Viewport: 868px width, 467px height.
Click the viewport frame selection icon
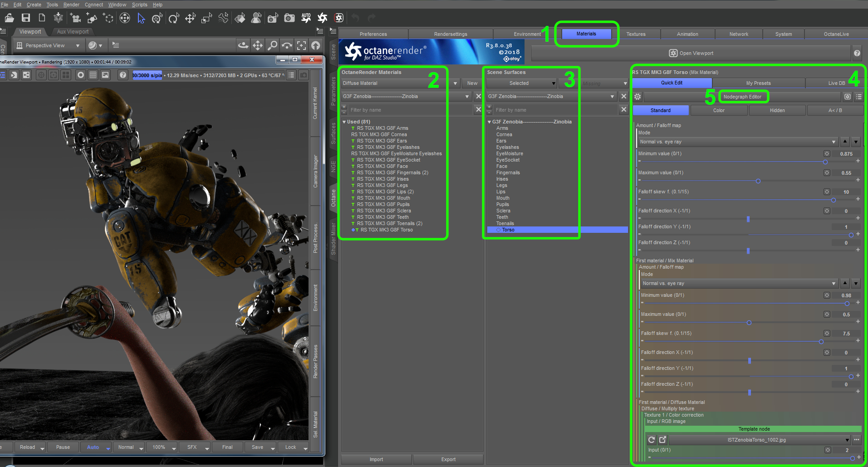(x=301, y=45)
